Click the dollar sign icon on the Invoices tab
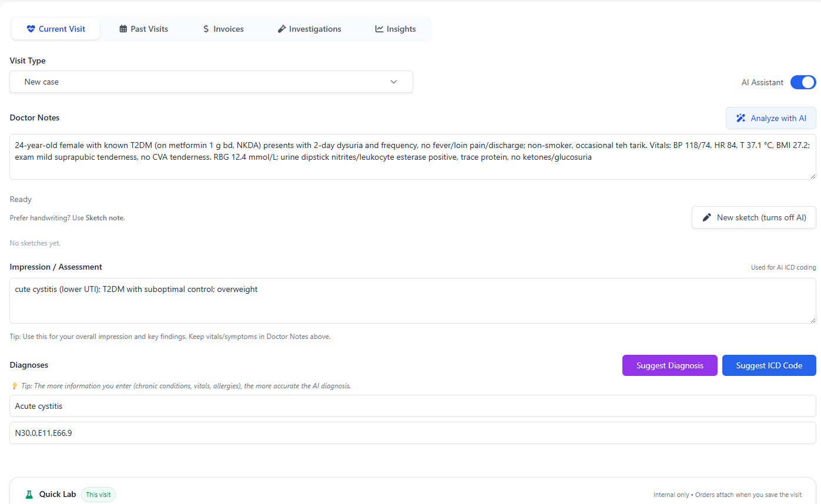This screenshot has width=821, height=504. [x=205, y=28]
